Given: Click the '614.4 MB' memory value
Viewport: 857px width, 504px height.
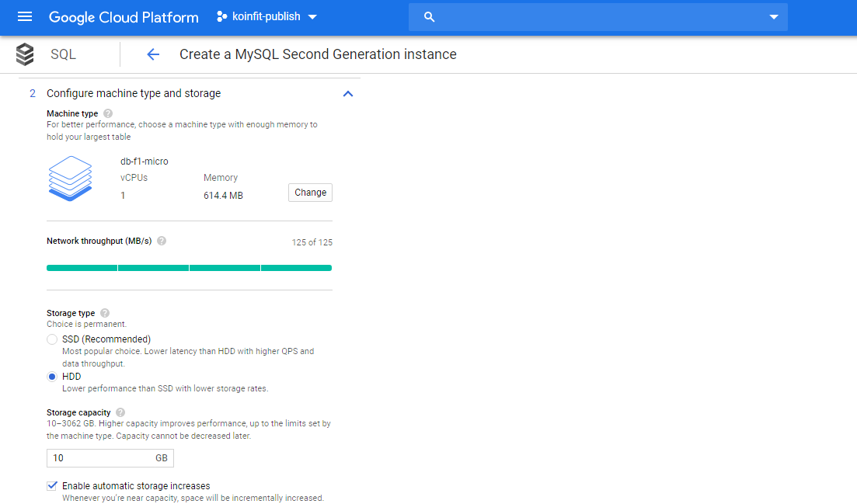Looking at the screenshot, I should 223,196.
